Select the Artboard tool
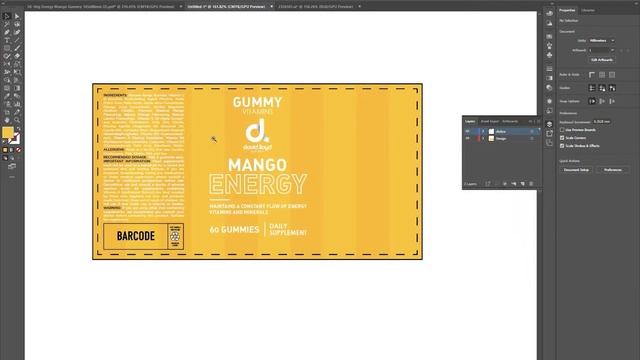Viewport: 640px width, 360px height. [x=7, y=112]
